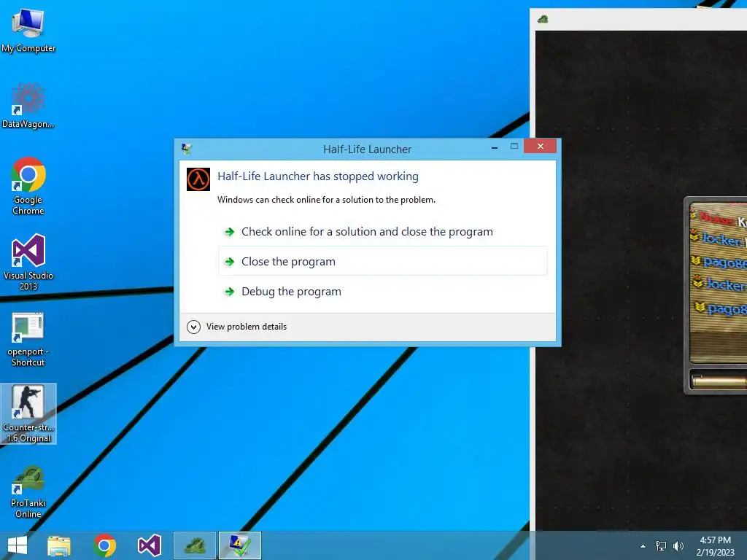Choose Close the program option
This screenshot has width=747, height=560.
(x=382, y=262)
